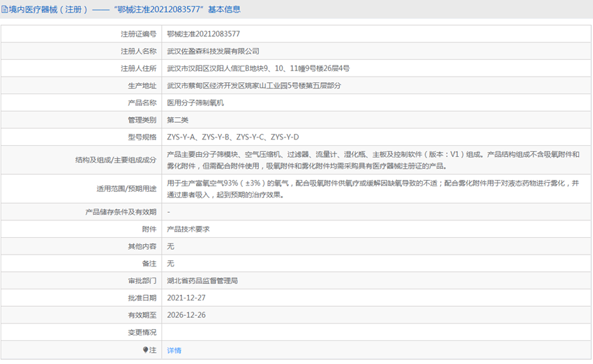This screenshot has width=593, height=364.
Task: Select management class value 第二类
Action: coord(178,120)
